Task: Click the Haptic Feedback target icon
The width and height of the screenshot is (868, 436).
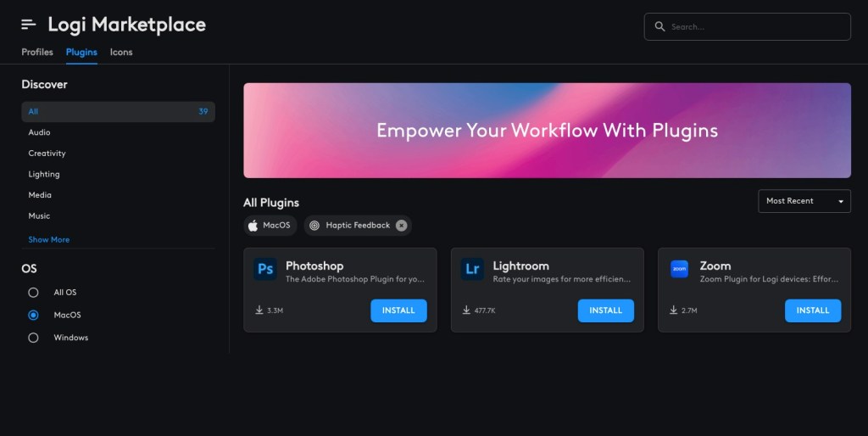Action: point(314,226)
